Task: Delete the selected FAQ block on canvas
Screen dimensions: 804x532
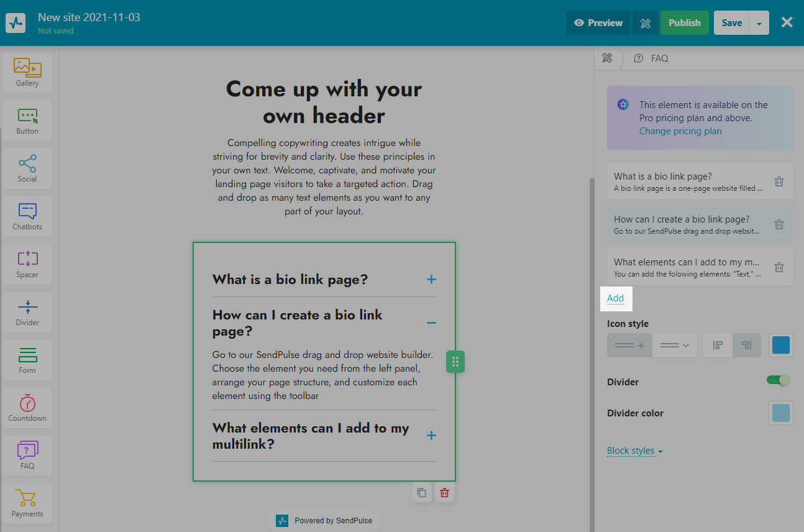Action: 444,493
